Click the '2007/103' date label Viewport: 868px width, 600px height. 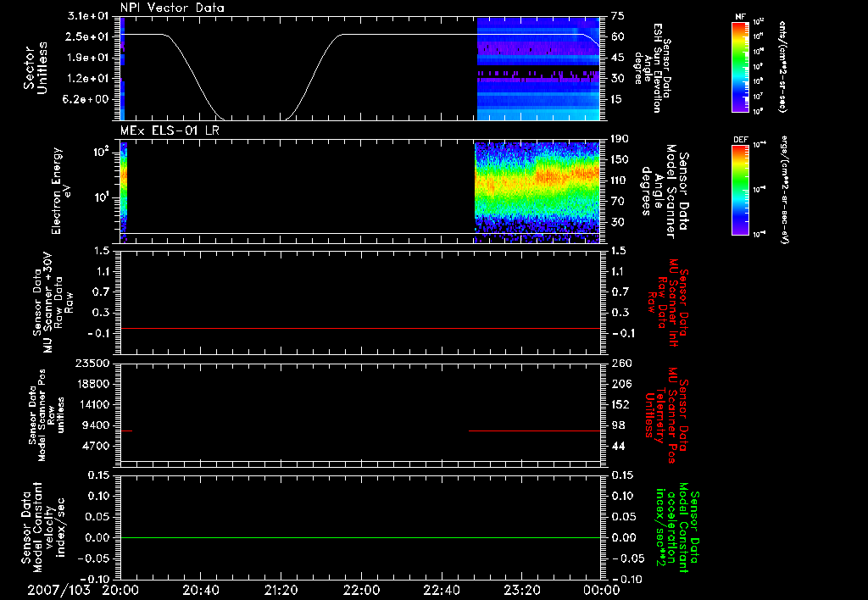click(58, 590)
